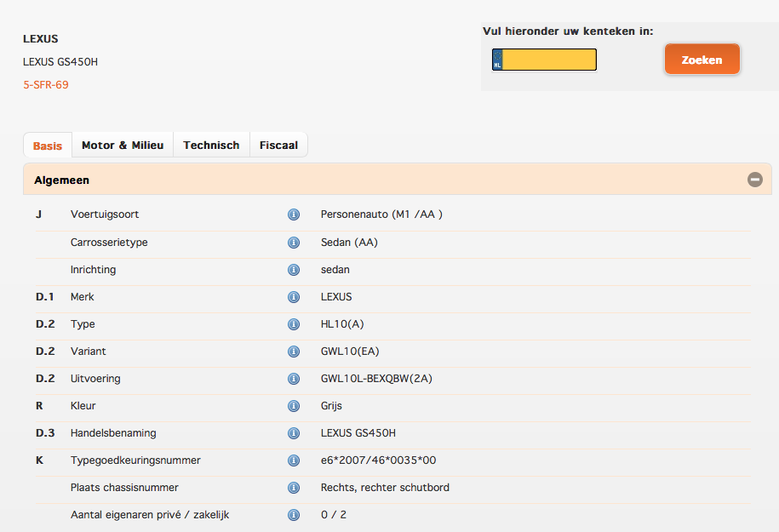
Task: Focus the yellow kenteken input field
Action: (x=549, y=60)
